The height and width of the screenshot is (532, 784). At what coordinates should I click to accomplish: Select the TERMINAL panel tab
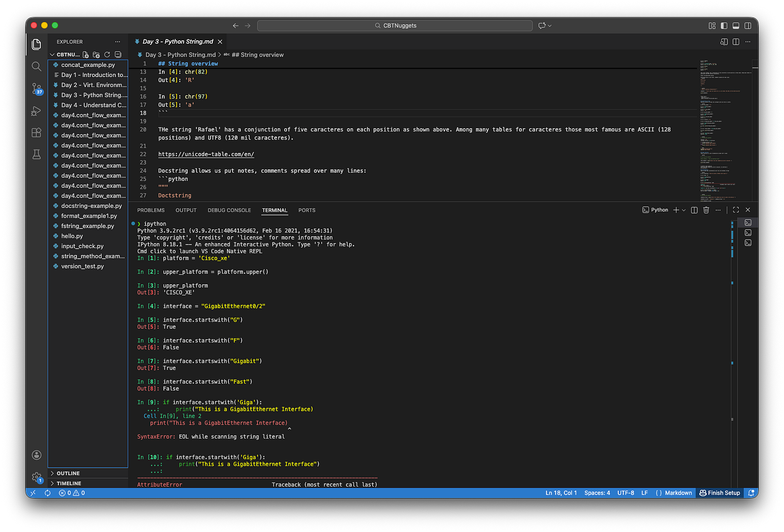click(x=274, y=211)
